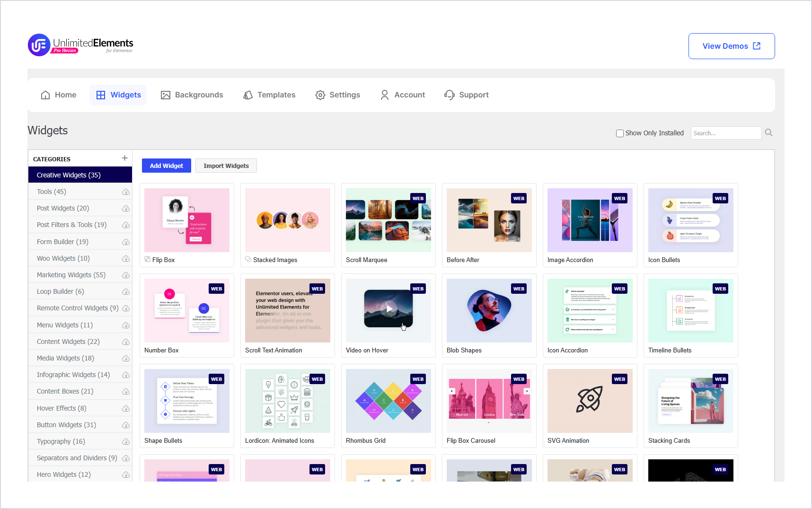The image size is (812, 509).
Task: Click the small icon beside Flip Box title
Action: coord(148,259)
